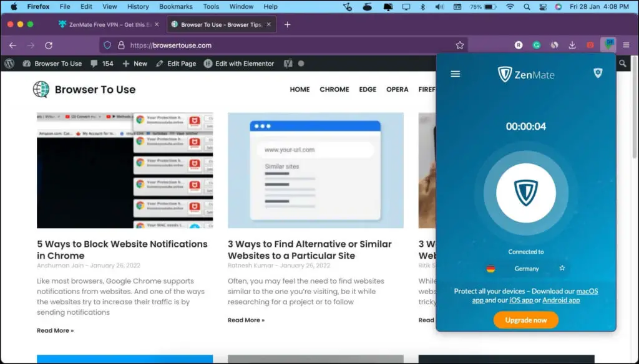
Task: Open the macOS app download link
Action: tap(587, 291)
